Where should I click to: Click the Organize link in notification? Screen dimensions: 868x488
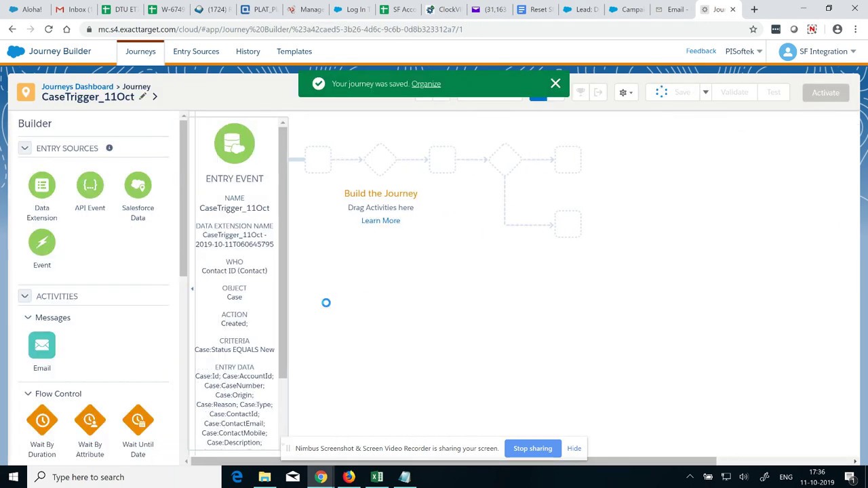tap(426, 84)
